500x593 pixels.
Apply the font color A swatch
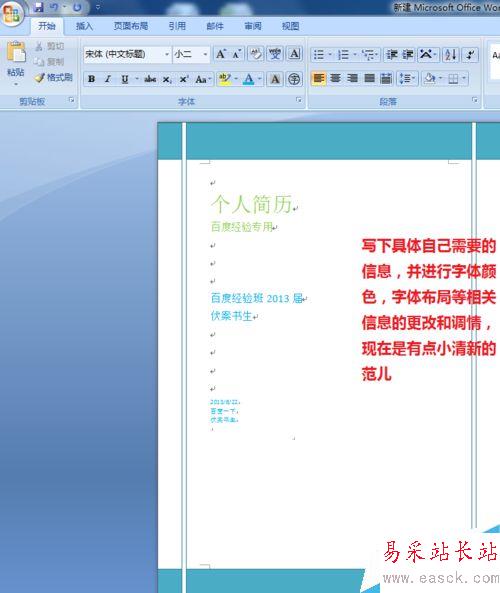248,79
